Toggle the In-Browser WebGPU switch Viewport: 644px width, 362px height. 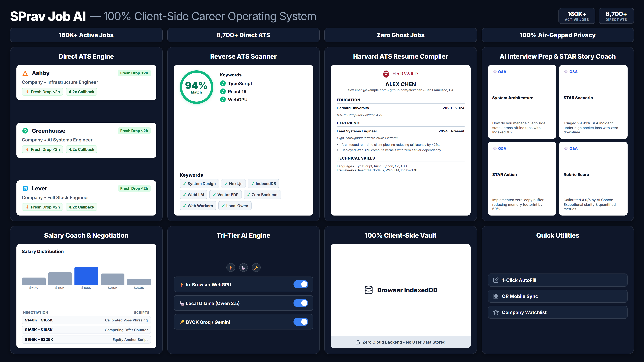coord(301,284)
